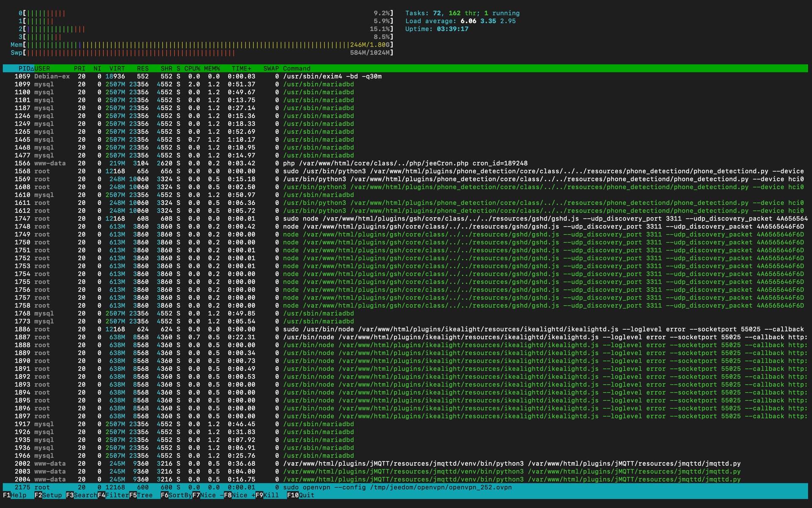Image resolution: width=812 pixels, height=508 pixels.
Task: Click F9 Kill in footer
Action: tap(267, 495)
